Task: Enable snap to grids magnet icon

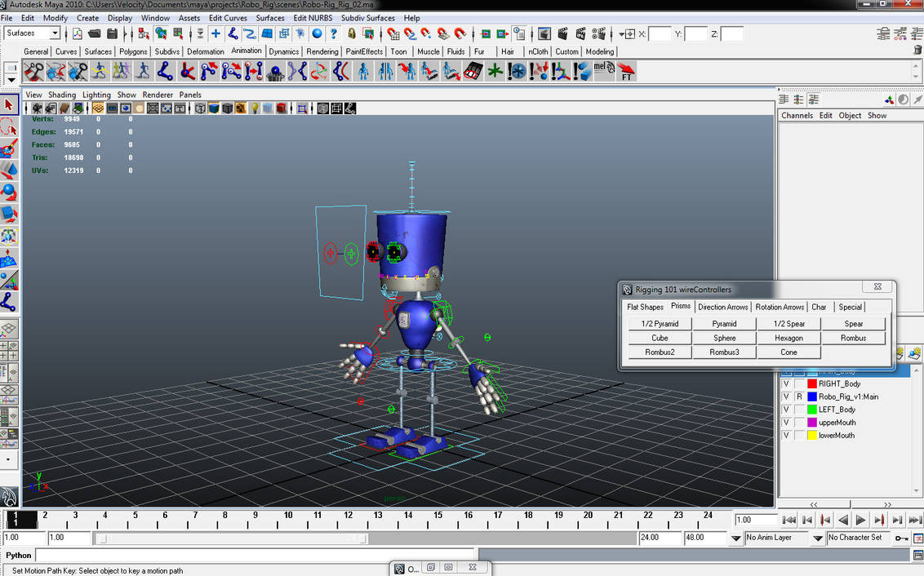Action: 393,33
